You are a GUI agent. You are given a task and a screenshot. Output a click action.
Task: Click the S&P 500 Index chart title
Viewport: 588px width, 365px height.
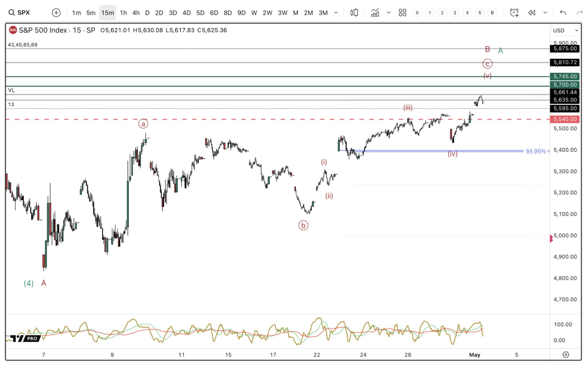[57, 30]
